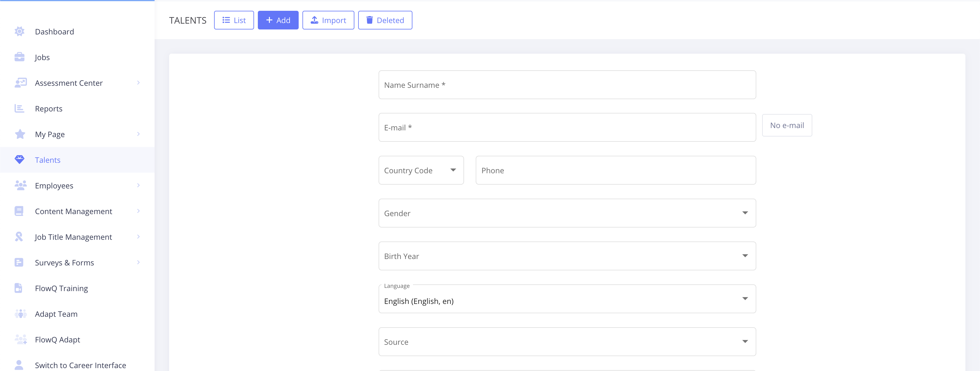
Task: Click the Talents diamond icon
Action: tap(20, 160)
